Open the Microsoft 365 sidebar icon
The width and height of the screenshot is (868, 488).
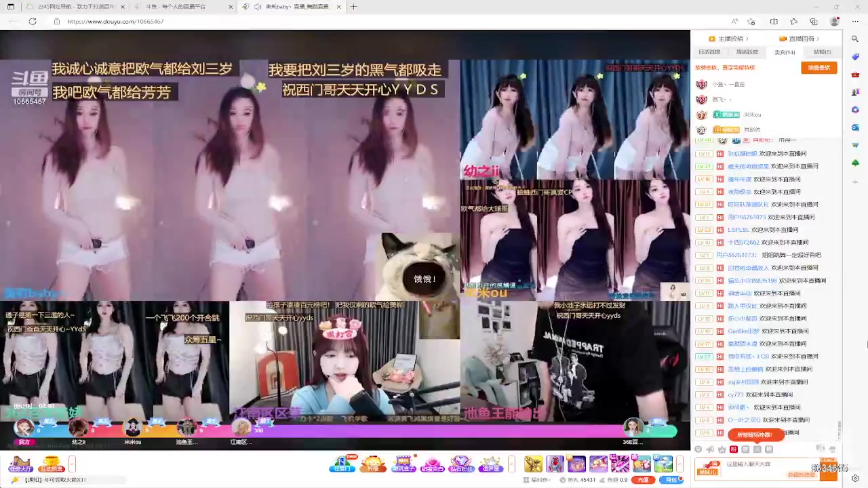(x=855, y=109)
